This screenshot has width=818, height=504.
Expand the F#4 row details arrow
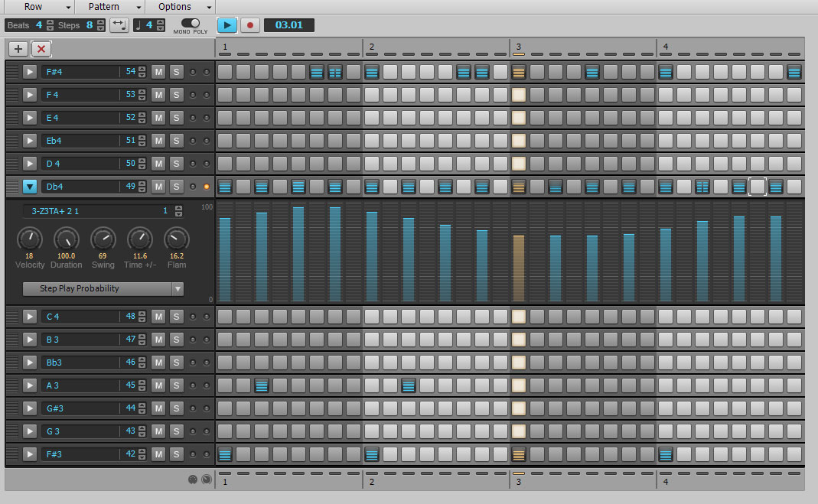[x=30, y=72]
